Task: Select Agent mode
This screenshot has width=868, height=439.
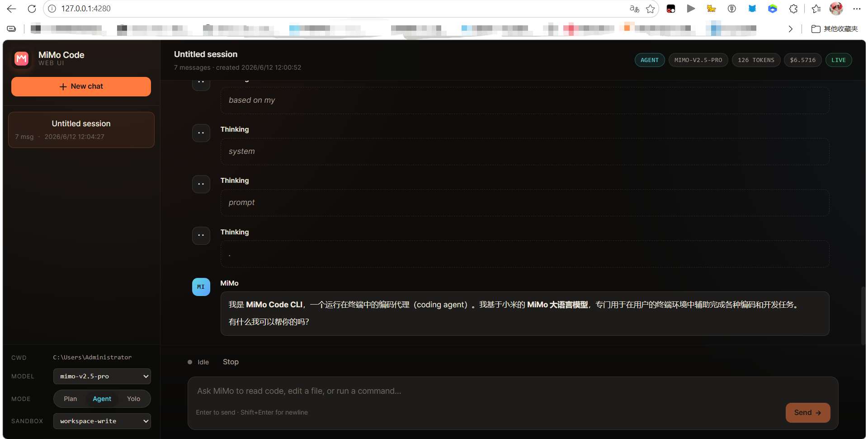Action: tap(102, 399)
